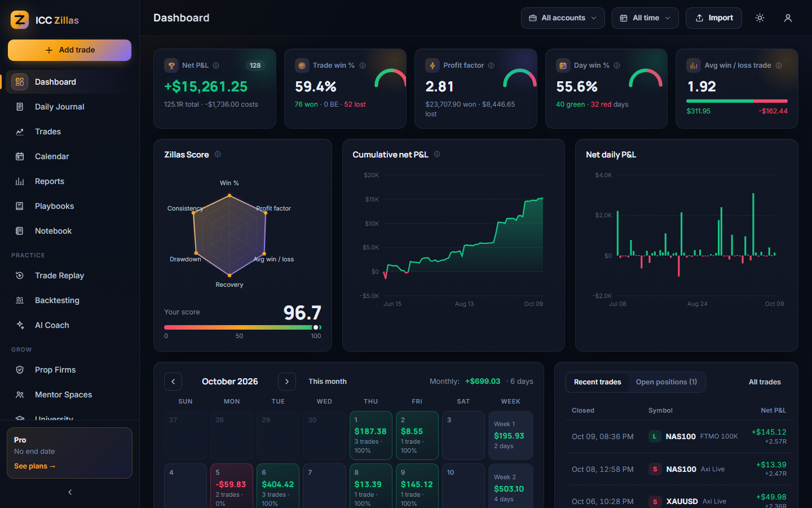Viewport: 812px width, 508px height.
Task: Click the Import button
Action: (714, 18)
